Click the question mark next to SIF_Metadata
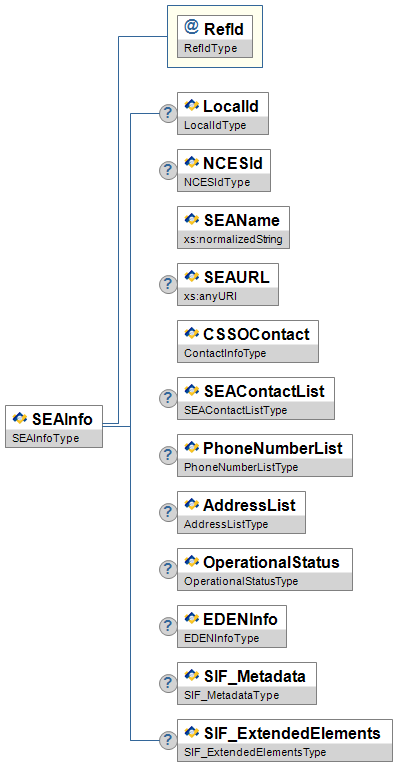This screenshot has height=766, width=415. 168,683
